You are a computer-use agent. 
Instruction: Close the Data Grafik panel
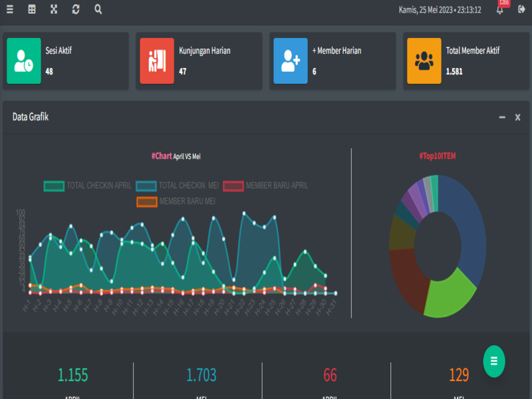coord(518,118)
